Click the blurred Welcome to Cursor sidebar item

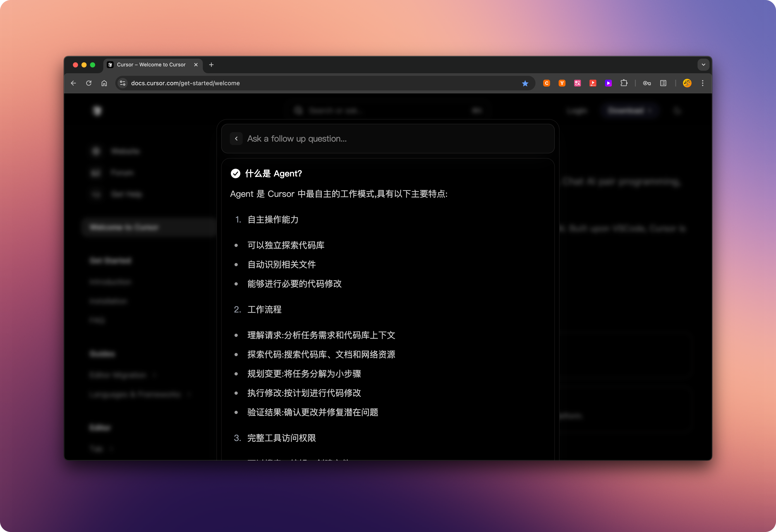tap(149, 227)
